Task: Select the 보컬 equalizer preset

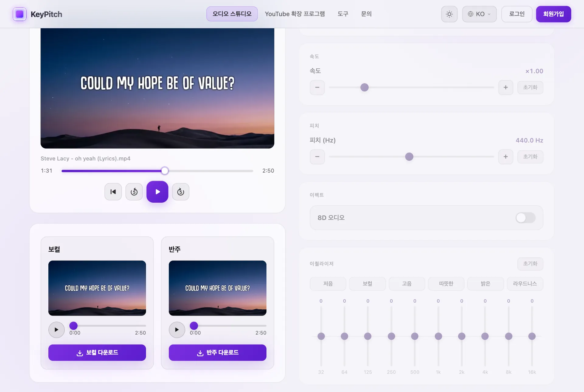Action: click(367, 284)
